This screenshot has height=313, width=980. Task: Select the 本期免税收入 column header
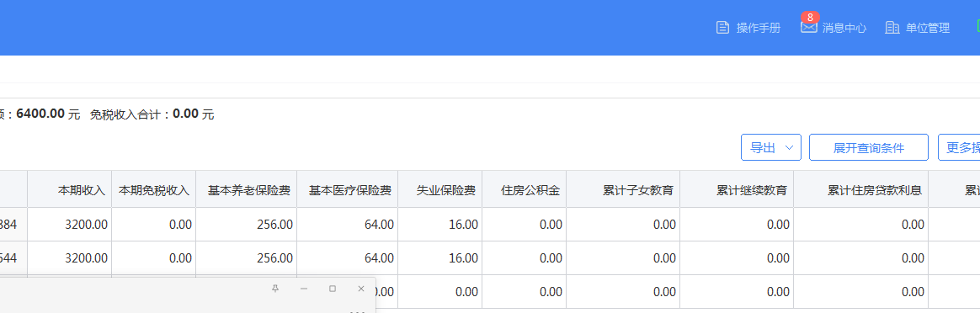[x=154, y=190]
